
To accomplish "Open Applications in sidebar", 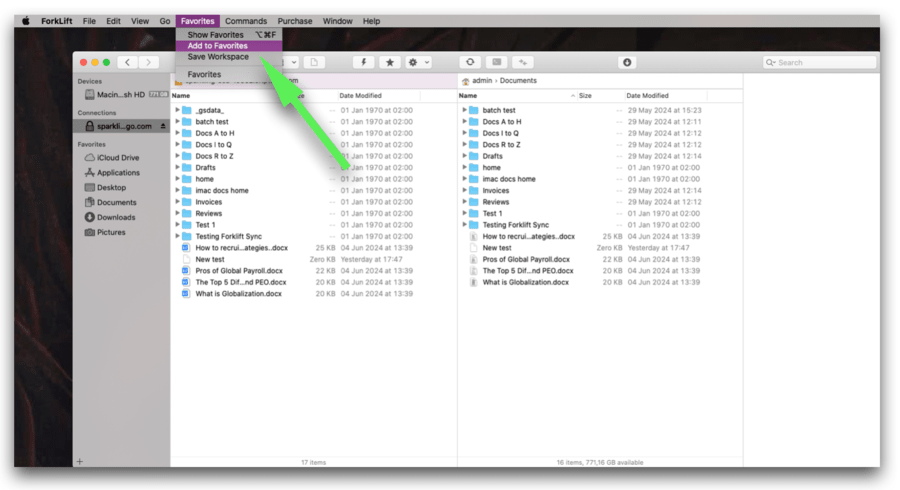I will (118, 172).
